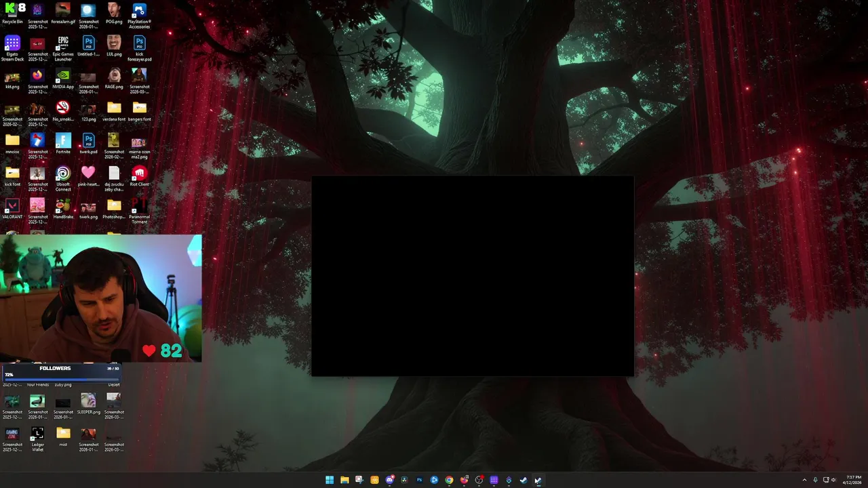Open Discord from the taskbar
The image size is (868, 488).
click(x=389, y=480)
